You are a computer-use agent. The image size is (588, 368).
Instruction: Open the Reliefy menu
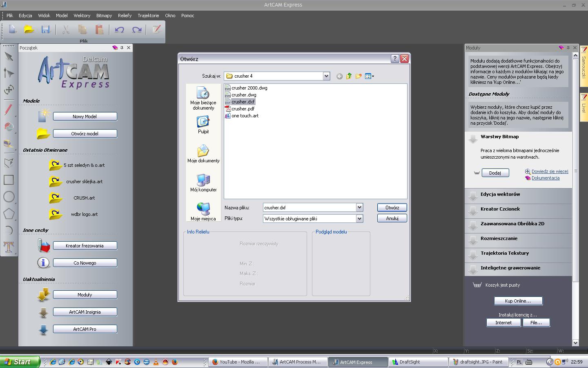[125, 16]
